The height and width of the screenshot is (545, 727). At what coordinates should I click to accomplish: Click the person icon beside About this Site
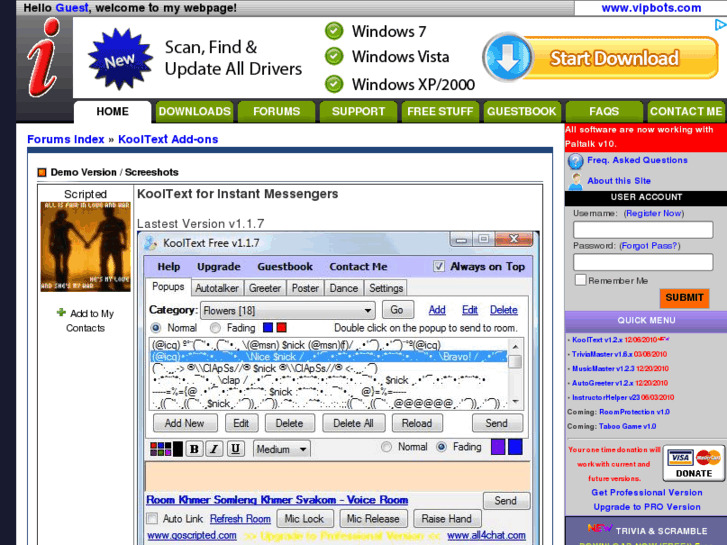pyautogui.click(x=575, y=181)
